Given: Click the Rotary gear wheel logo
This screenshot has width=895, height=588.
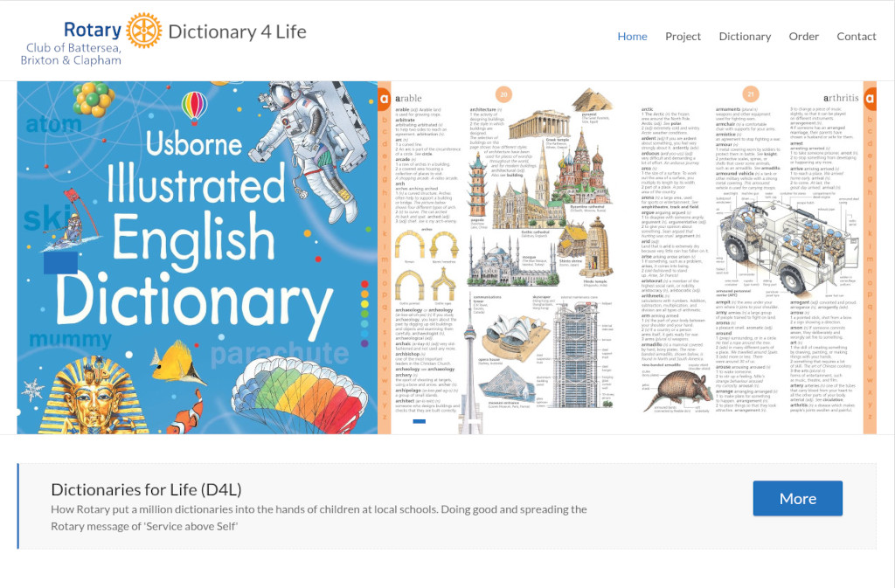Looking at the screenshot, I should (x=144, y=31).
